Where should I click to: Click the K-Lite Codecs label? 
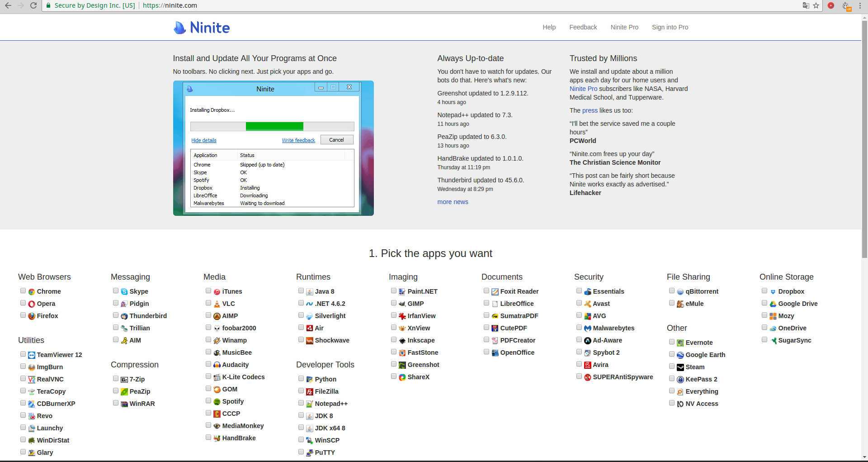pos(243,377)
